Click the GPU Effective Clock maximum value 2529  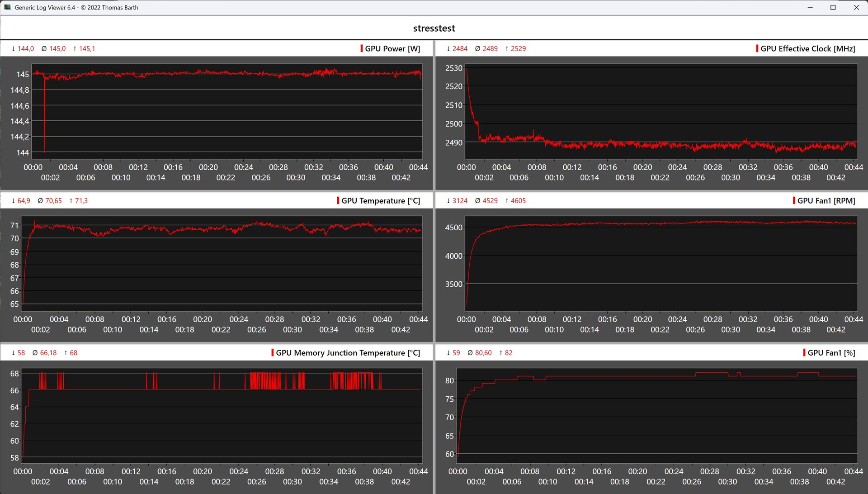(518, 48)
